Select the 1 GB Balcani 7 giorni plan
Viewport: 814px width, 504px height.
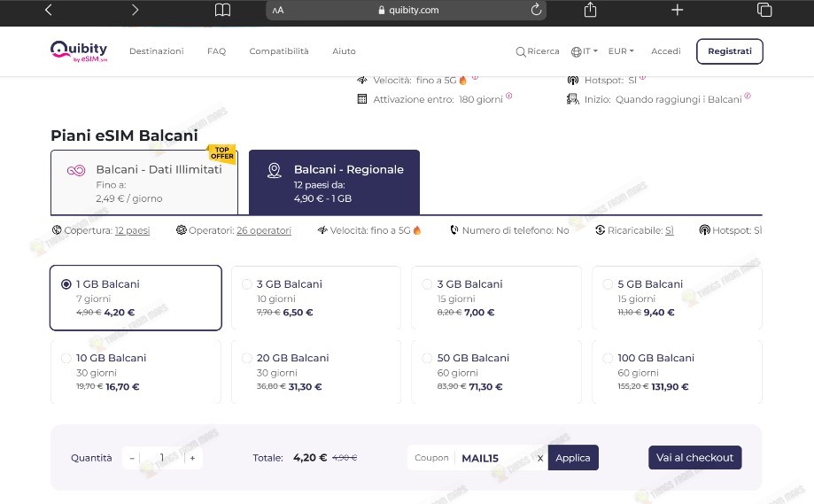(x=136, y=298)
